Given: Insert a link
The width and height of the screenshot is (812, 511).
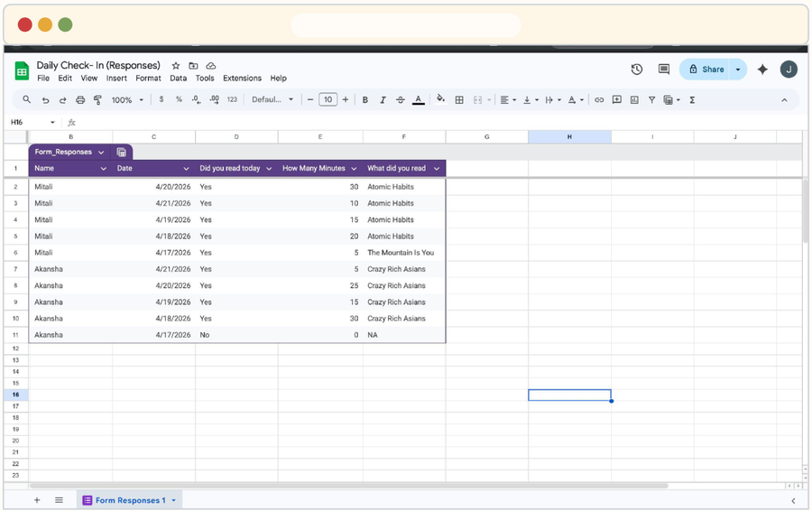Looking at the screenshot, I should point(599,100).
